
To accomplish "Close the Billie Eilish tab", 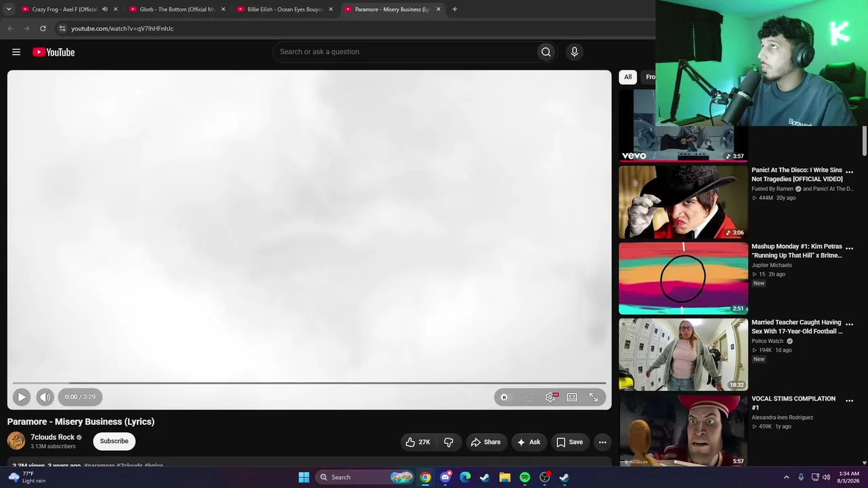I will coord(331,9).
